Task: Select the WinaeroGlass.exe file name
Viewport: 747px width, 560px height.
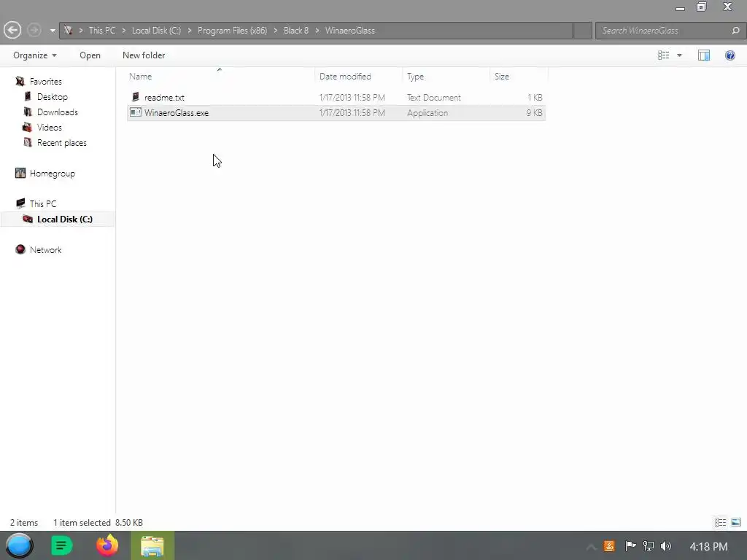Action: click(x=177, y=113)
